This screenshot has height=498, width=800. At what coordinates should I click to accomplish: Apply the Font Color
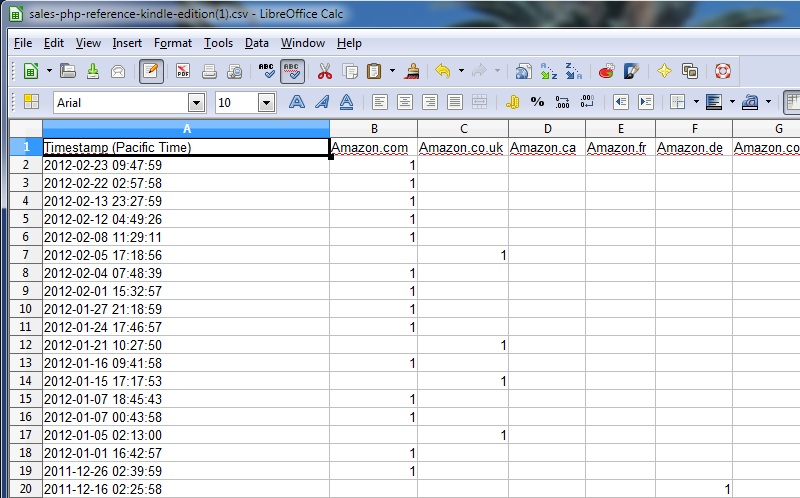coord(750,102)
